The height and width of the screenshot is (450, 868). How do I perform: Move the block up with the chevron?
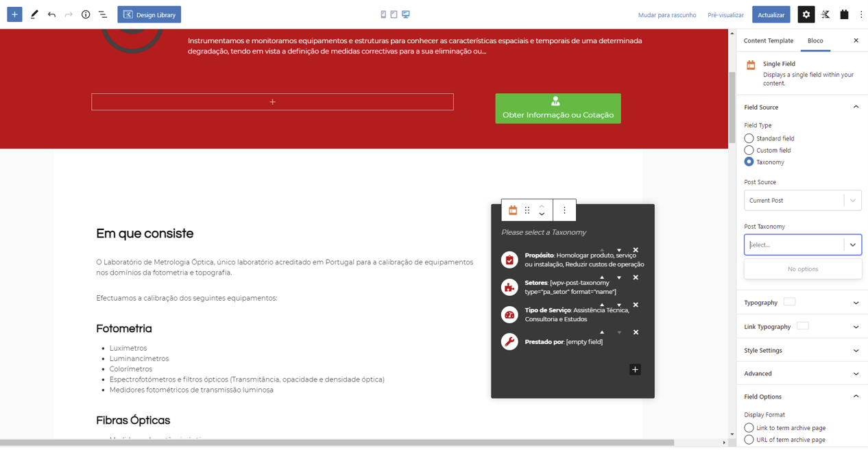[542, 206]
